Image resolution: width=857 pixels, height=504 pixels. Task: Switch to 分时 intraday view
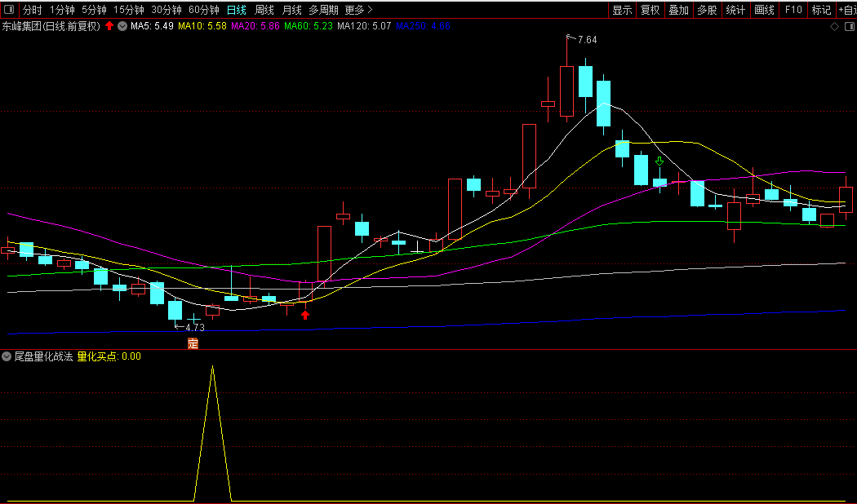coord(33,10)
